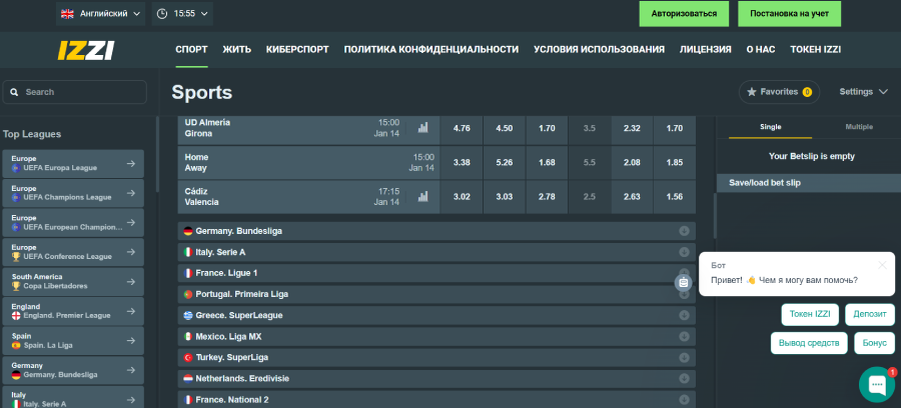Open the КИБЕРСПОРТ menu item
901x408 pixels.
coord(298,49)
